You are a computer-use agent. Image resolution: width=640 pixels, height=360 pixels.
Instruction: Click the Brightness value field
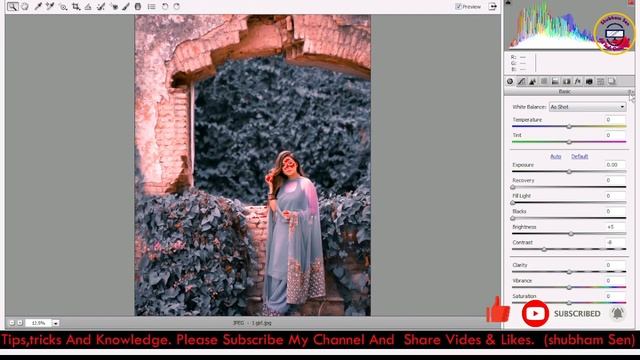pyautogui.click(x=615, y=227)
